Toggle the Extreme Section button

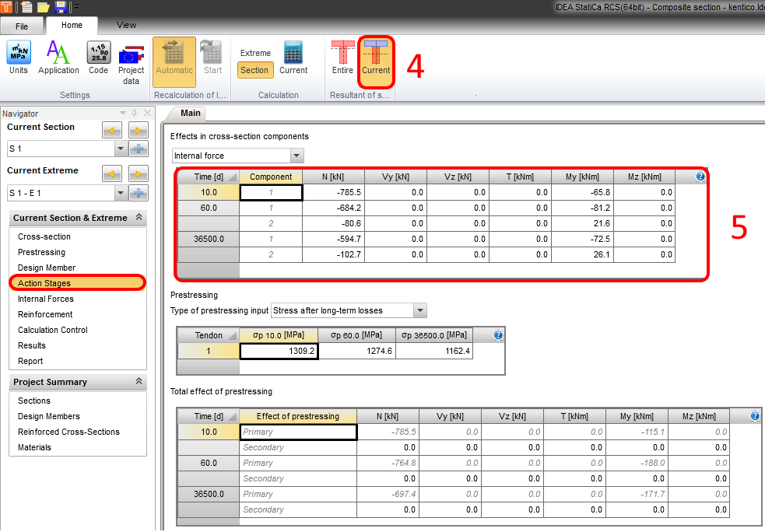[x=254, y=70]
